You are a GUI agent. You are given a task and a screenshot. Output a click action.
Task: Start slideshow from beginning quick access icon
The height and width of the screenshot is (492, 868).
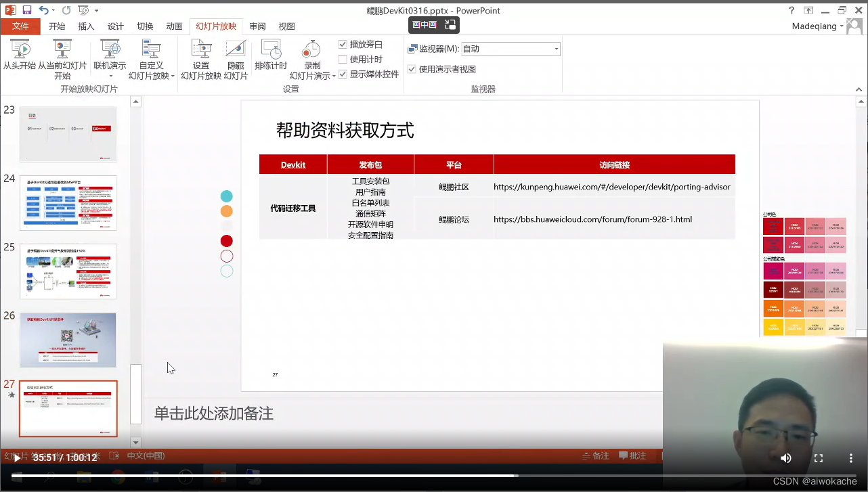83,10
